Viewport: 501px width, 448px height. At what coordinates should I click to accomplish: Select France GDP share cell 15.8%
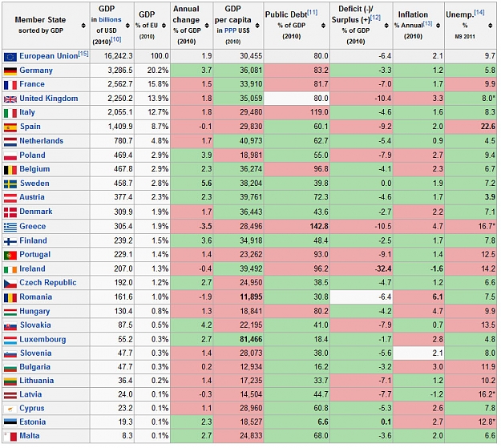(x=152, y=84)
